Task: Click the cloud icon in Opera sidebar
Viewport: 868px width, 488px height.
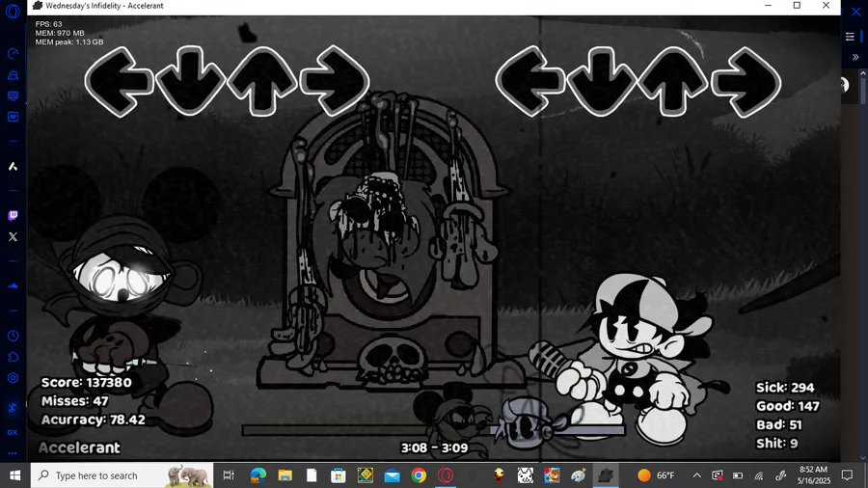Action: 13,286
